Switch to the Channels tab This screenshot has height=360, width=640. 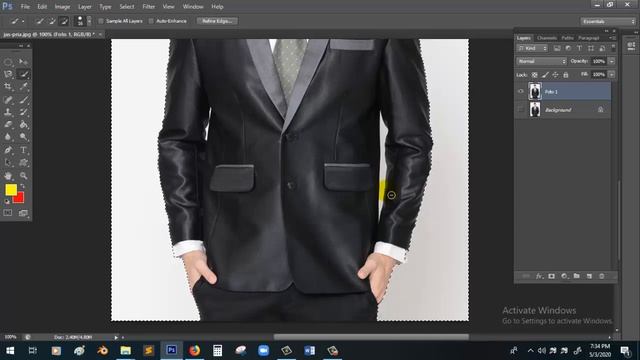(547, 38)
